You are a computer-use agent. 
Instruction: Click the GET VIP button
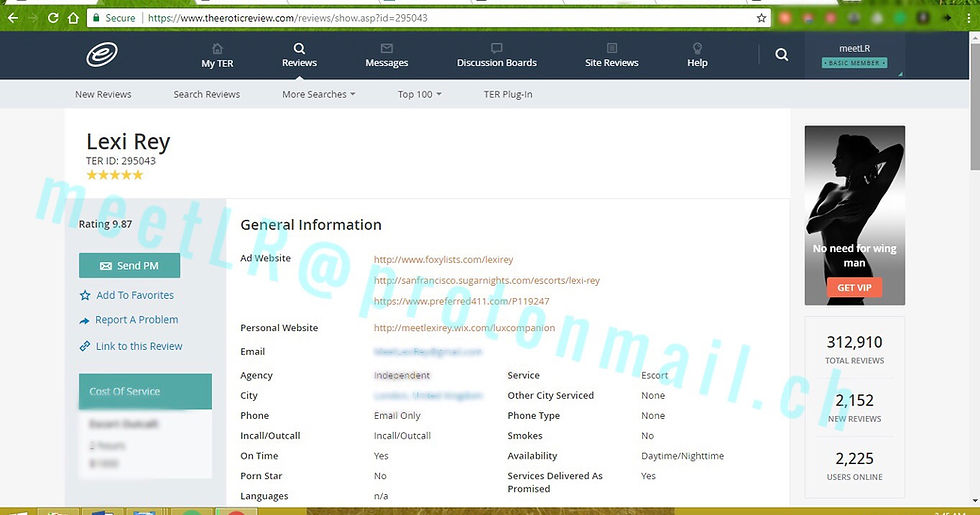coord(854,288)
